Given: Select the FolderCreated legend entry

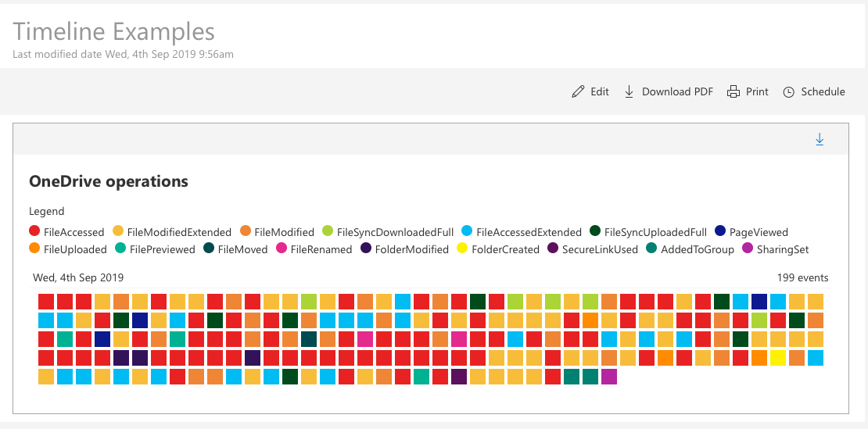Looking at the screenshot, I should (498, 249).
